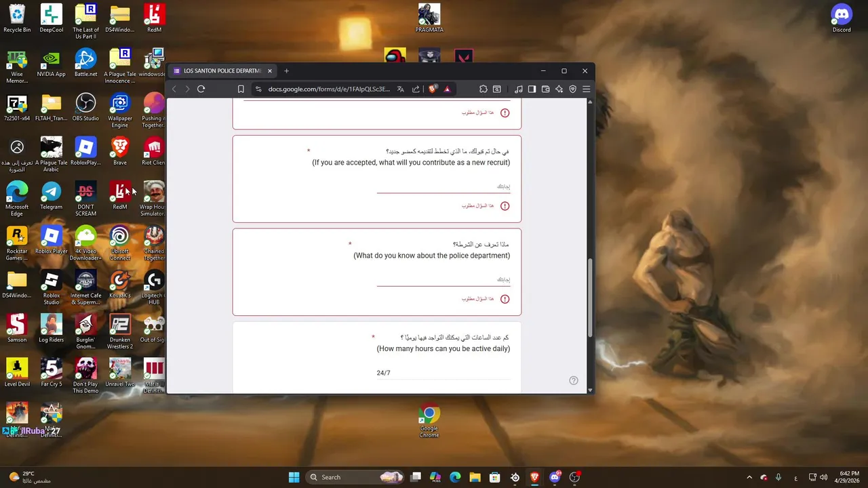Reload the Google Forms page
Viewport: 868px width, 488px height.
tap(201, 89)
